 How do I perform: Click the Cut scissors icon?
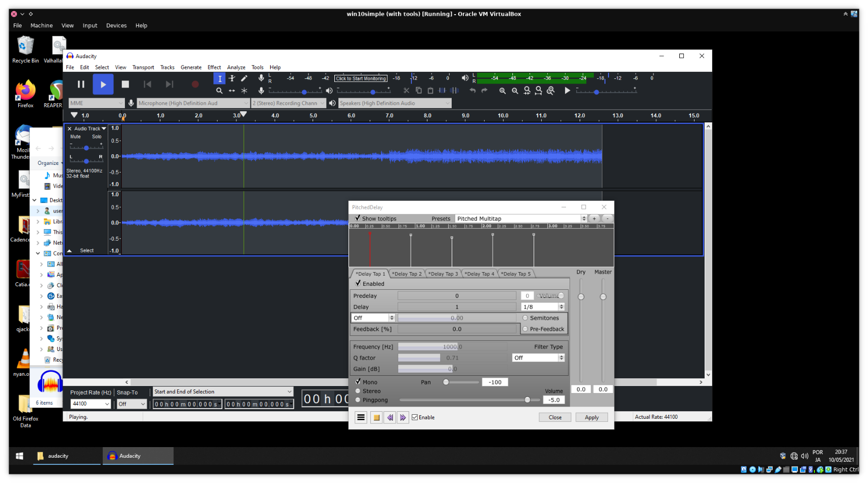[x=406, y=91]
